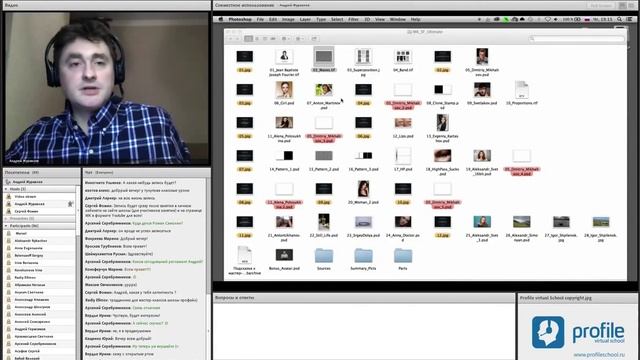Open the Edit menu
The height and width of the screenshot is (360, 640).
tap(273, 19)
